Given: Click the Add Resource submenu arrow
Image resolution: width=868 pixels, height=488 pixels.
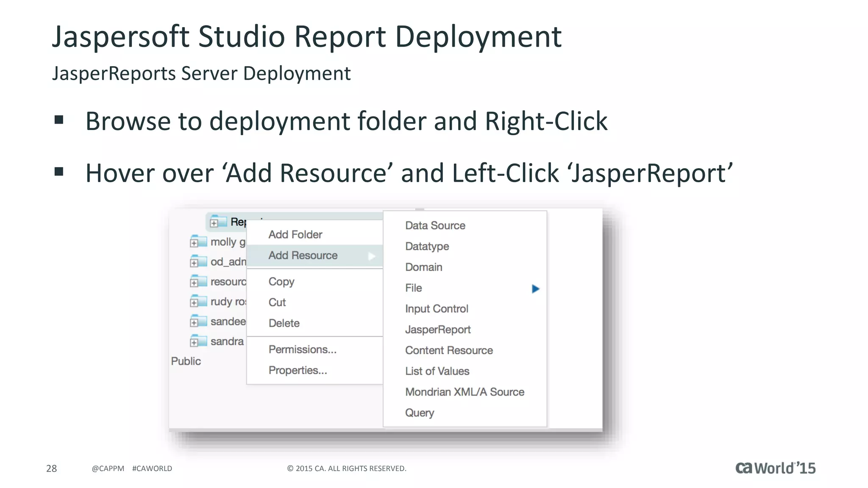Looking at the screenshot, I should coord(372,256).
